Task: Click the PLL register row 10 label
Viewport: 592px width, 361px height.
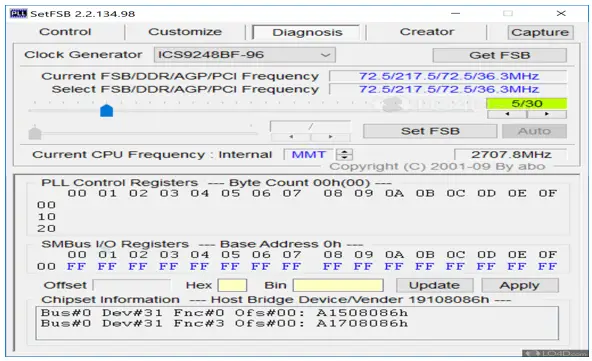Action: pyautogui.click(x=46, y=217)
